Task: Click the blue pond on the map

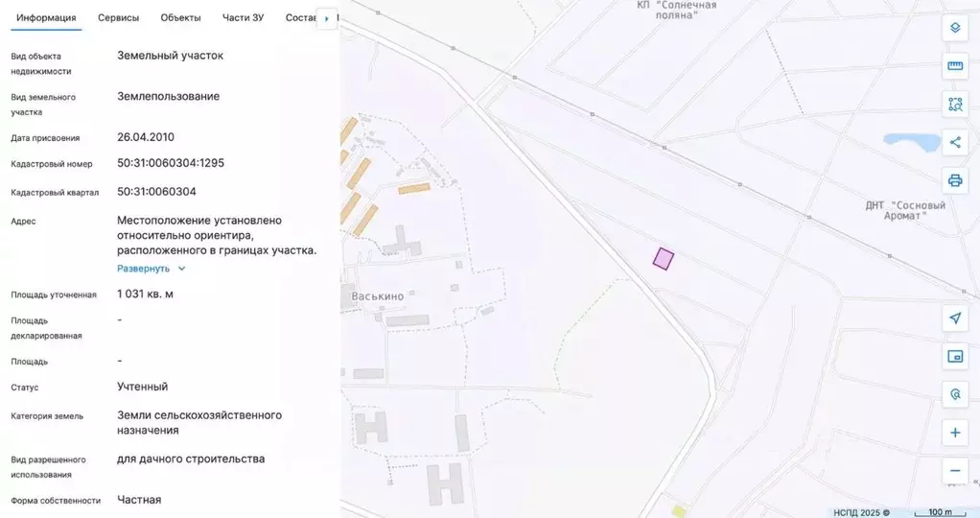Action: click(x=912, y=142)
